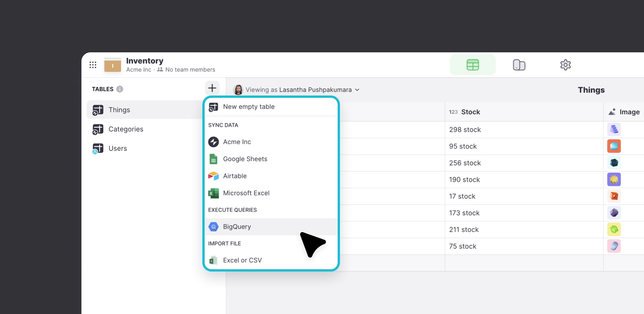This screenshot has width=644, height=314.
Task: Click the Inventory app box icon
Action: click(x=112, y=65)
